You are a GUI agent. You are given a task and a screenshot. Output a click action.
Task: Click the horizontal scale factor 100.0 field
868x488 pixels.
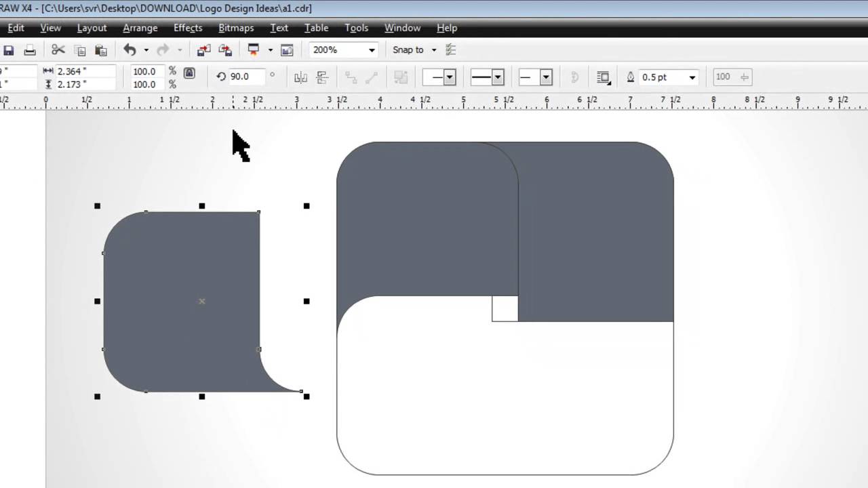click(147, 71)
